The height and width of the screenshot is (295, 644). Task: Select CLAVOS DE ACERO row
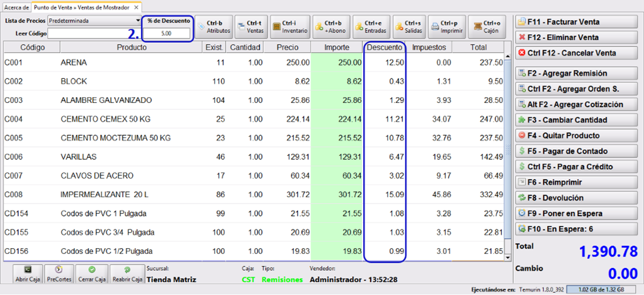click(x=254, y=176)
